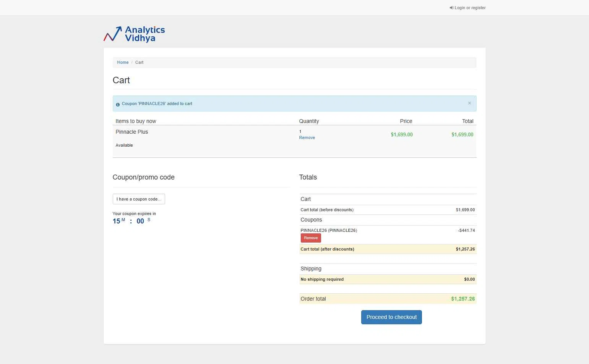
Task: Click the coupon expiry countdown timer
Action: [x=131, y=221]
